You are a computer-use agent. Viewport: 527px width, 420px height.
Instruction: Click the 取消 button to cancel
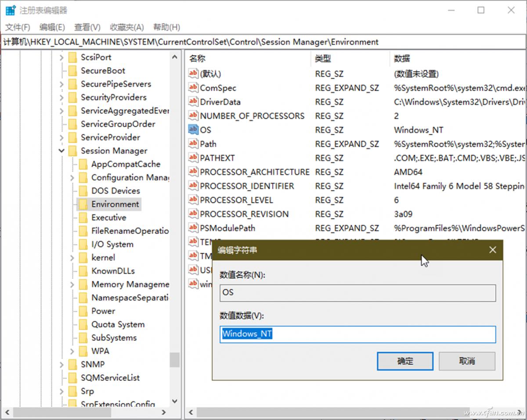467,361
